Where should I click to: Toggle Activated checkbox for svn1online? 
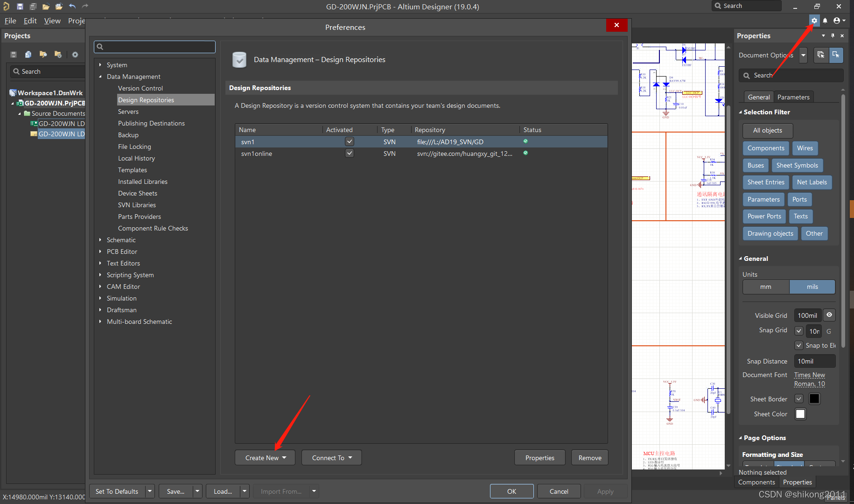tap(349, 154)
